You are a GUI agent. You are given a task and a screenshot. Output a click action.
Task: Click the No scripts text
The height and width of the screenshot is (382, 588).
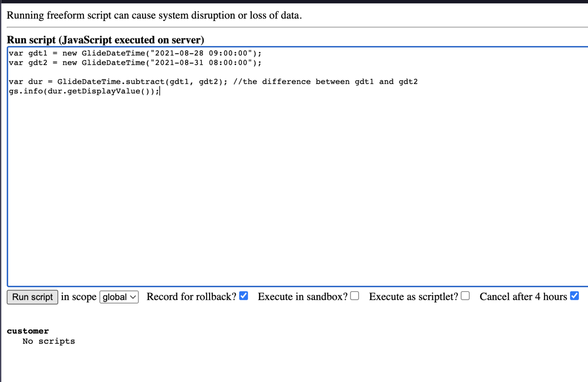click(x=49, y=341)
